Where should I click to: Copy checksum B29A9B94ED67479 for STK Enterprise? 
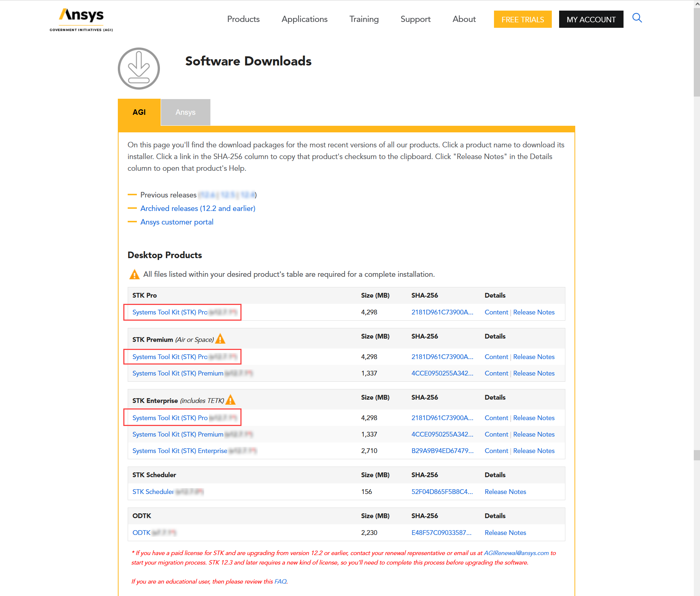click(x=442, y=451)
